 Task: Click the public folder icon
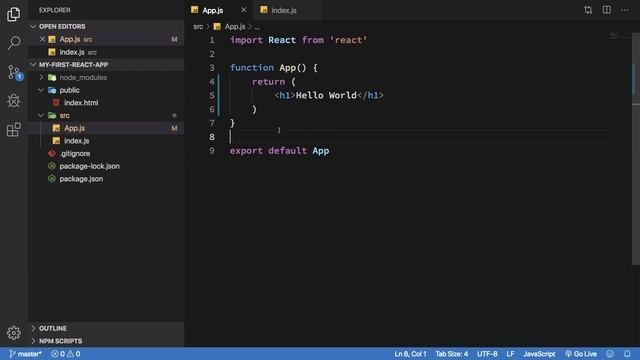click(52, 90)
